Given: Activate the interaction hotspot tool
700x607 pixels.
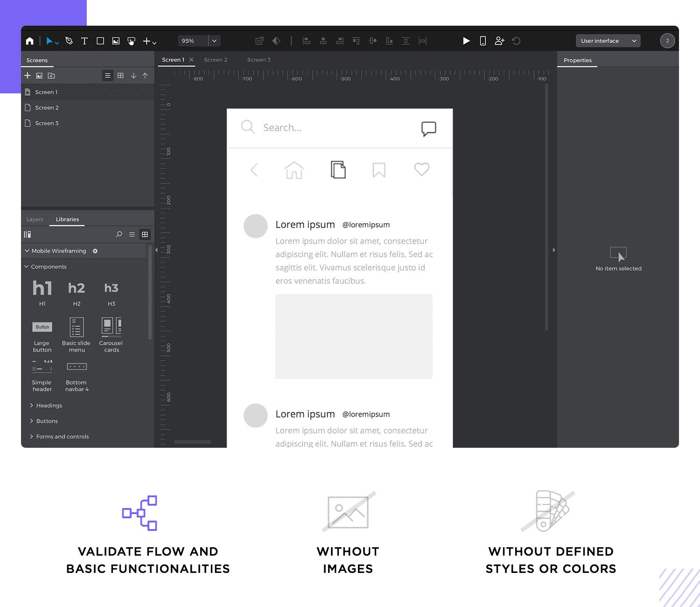Looking at the screenshot, I should 131,41.
